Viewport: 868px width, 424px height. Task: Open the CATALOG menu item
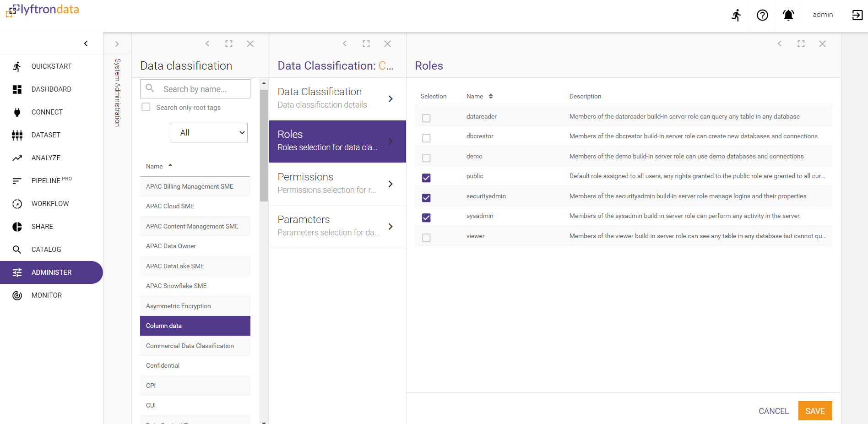(51, 250)
